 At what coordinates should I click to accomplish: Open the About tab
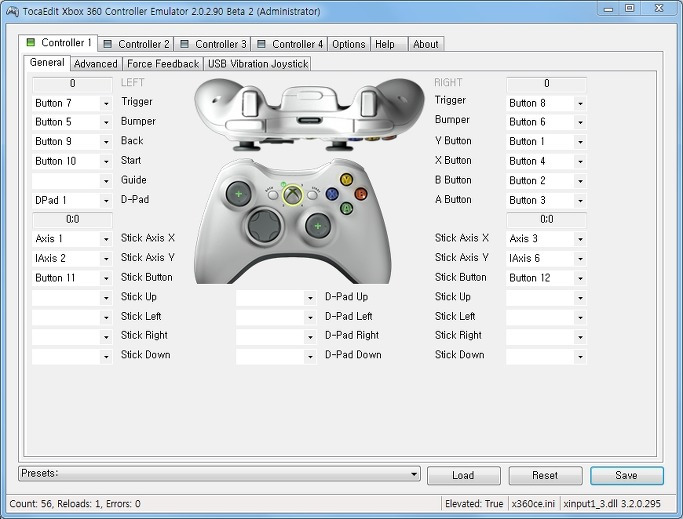(426, 44)
